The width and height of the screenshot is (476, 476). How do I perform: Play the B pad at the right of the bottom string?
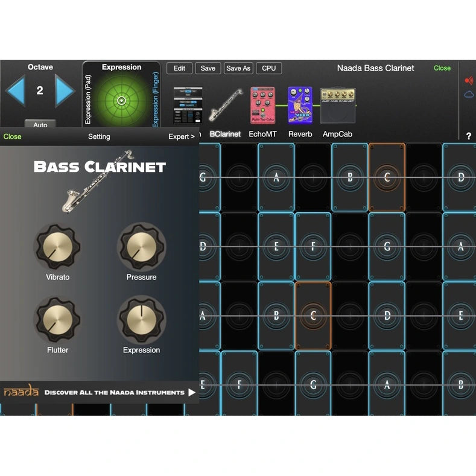click(460, 384)
